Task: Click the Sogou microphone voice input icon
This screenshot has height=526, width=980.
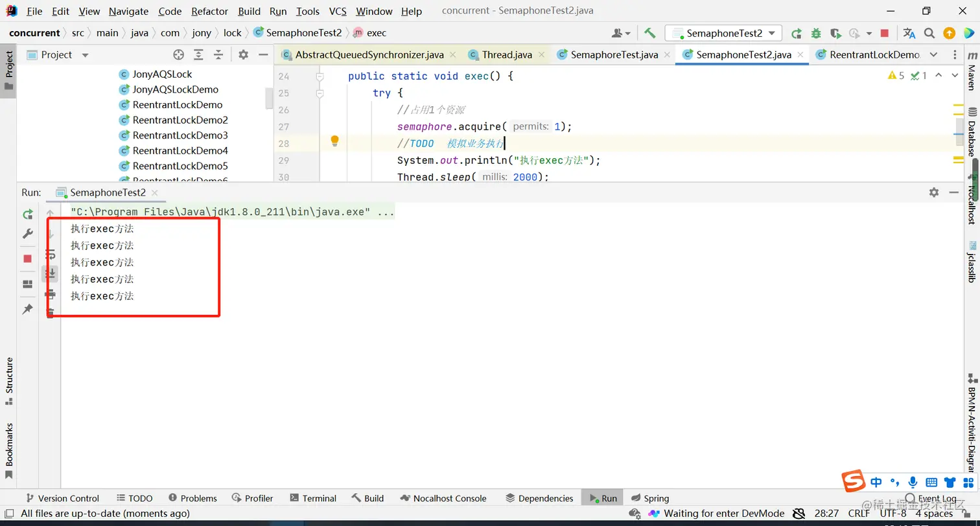Action: 913,482
